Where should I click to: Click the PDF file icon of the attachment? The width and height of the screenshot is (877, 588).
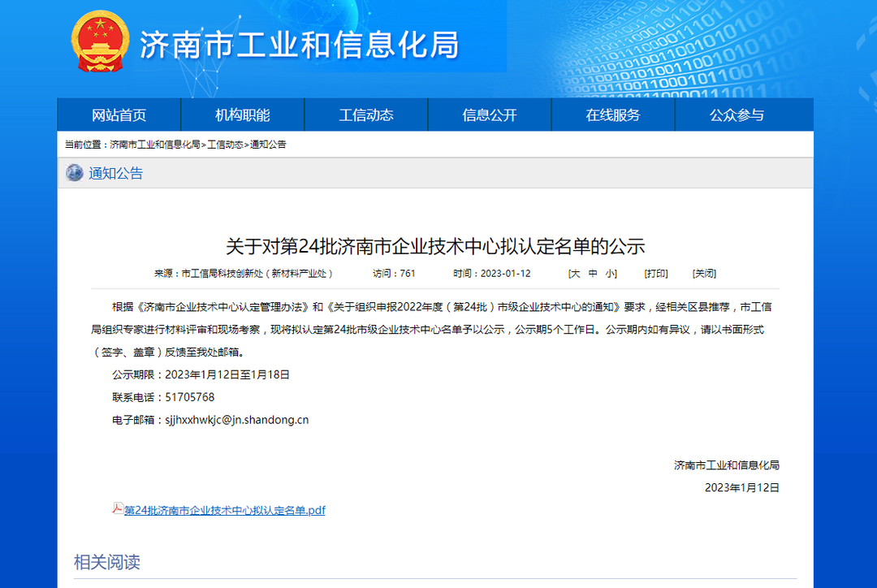pyautogui.click(x=118, y=509)
